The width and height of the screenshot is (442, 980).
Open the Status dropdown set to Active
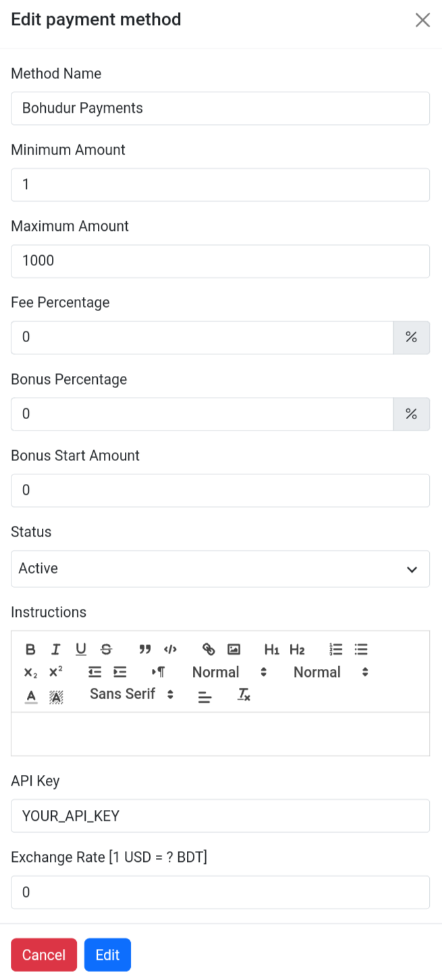pyautogui.click(x=220, y=569)
